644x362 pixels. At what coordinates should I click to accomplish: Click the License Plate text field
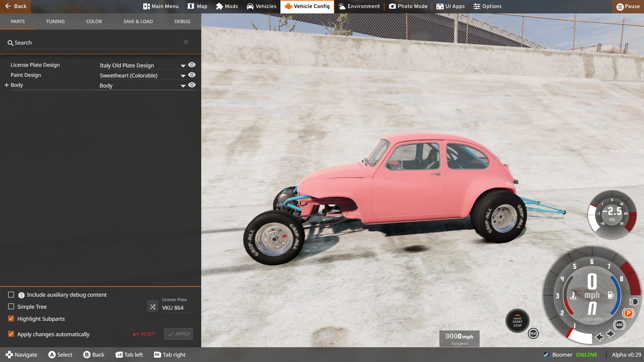178,308
